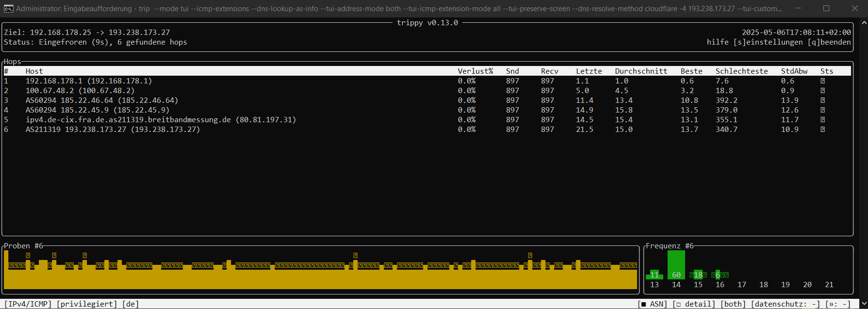Click the frequency bar labeled 11

pos(655,275)
